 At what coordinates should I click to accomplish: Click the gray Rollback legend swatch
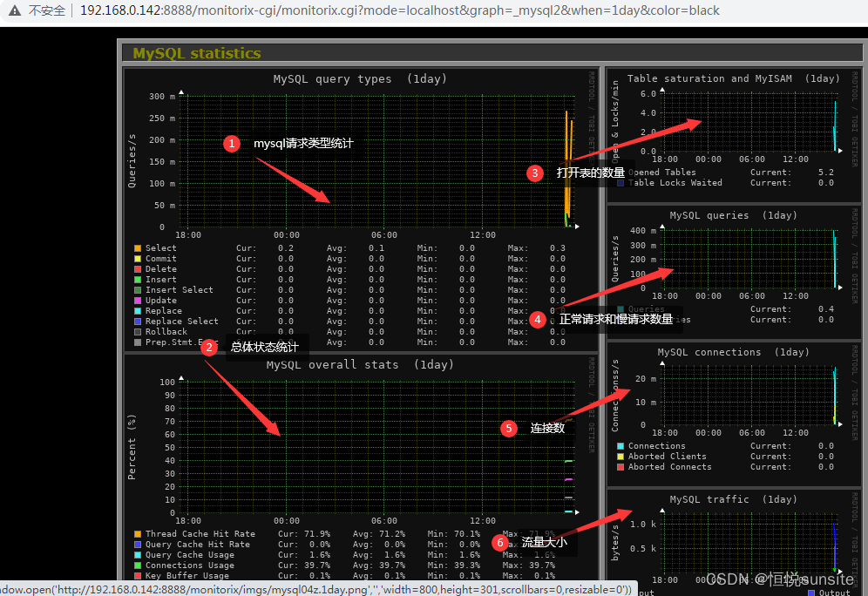pyautogui.click(x=138, y=332)
